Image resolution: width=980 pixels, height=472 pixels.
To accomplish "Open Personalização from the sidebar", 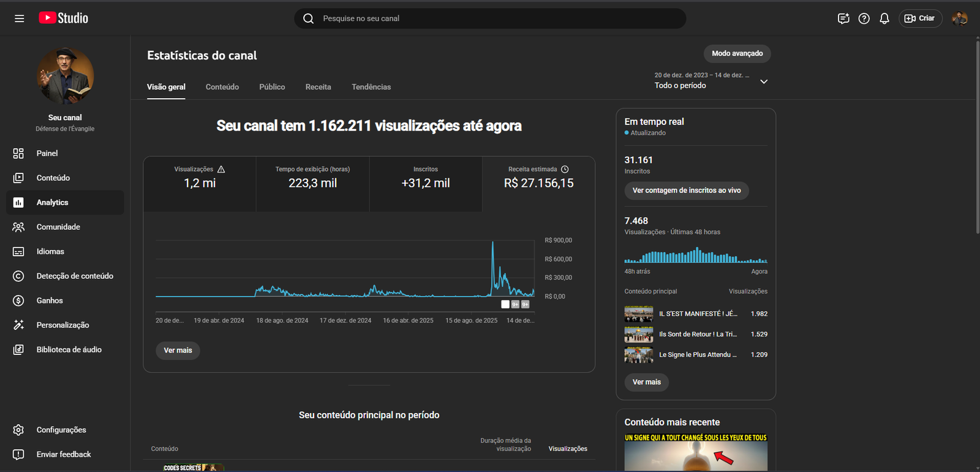I will 62,325.
